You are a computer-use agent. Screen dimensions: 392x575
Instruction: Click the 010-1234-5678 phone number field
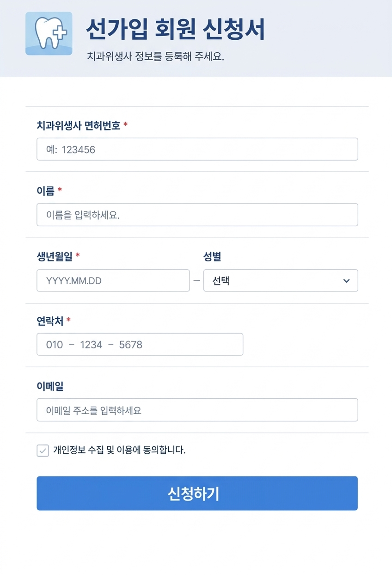[140, 344]
